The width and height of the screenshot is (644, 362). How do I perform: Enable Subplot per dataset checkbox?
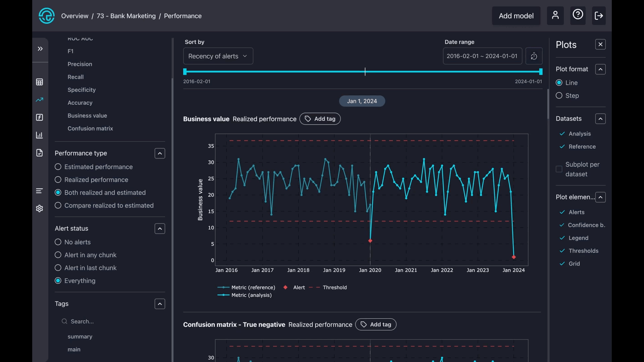click(559, 169)
